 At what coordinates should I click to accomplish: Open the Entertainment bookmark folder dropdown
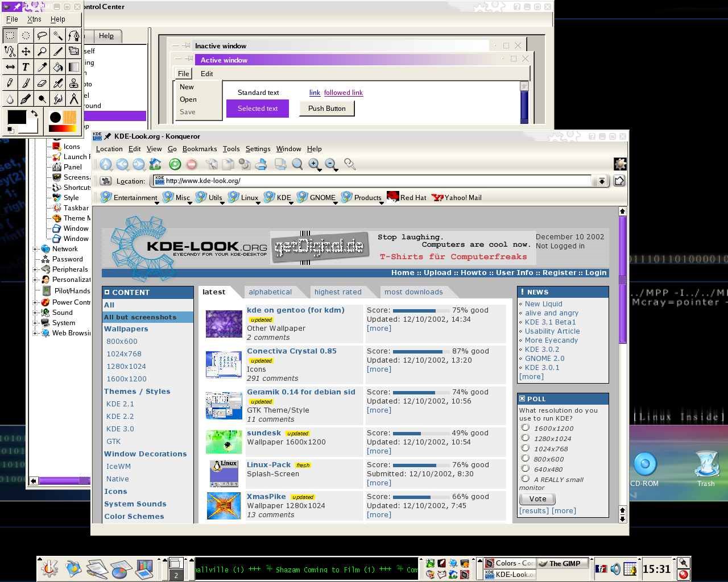coord(157,202)
